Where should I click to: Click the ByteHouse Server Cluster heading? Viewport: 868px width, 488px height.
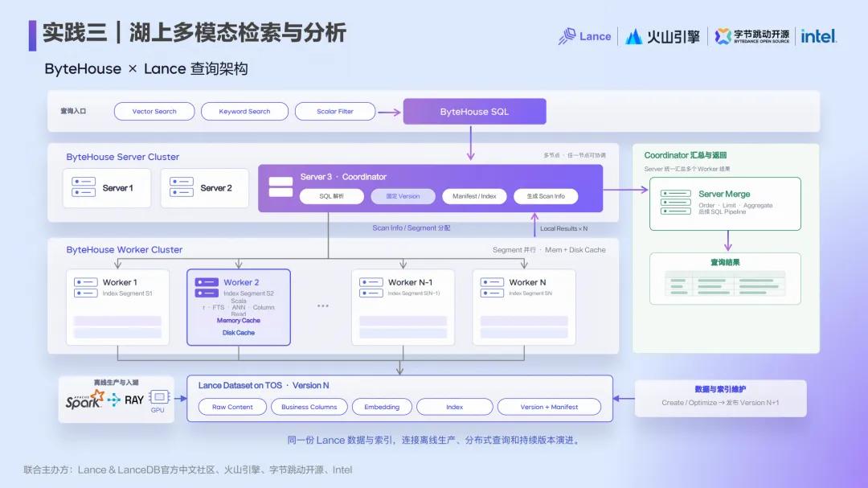click(x=123, y=157)
